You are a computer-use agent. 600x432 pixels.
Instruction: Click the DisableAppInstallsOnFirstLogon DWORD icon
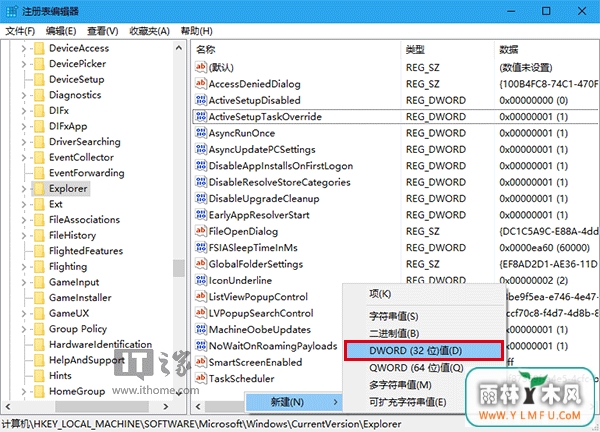tap(201, 166)
